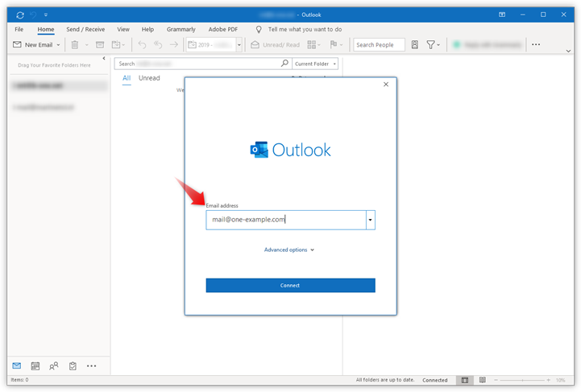Open the Adobe PDF tab
Screen dimensions: 581x392
click(223, 29)
